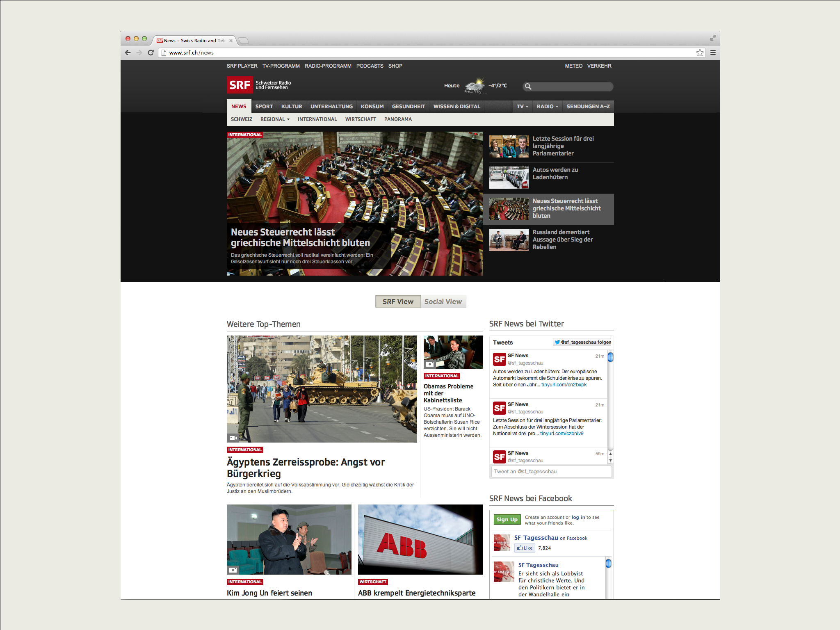Click the search magnifier icon
Image resolution: width=840 pixels, height=630 pixels.
pos(528,87)
